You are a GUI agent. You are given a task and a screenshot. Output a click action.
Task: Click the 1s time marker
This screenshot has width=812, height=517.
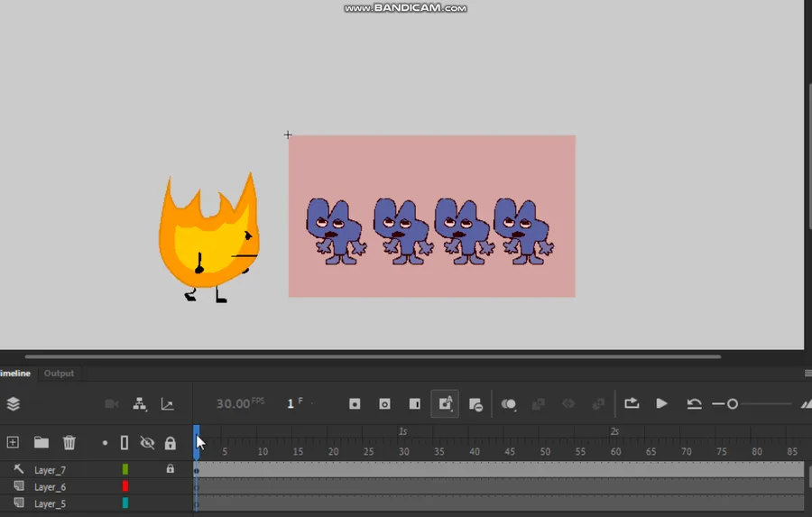tap(403, 431)
